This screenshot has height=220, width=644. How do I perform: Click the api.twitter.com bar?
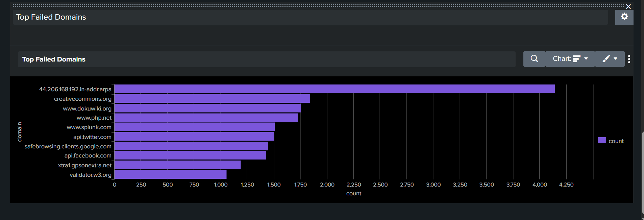click(194, 137)
